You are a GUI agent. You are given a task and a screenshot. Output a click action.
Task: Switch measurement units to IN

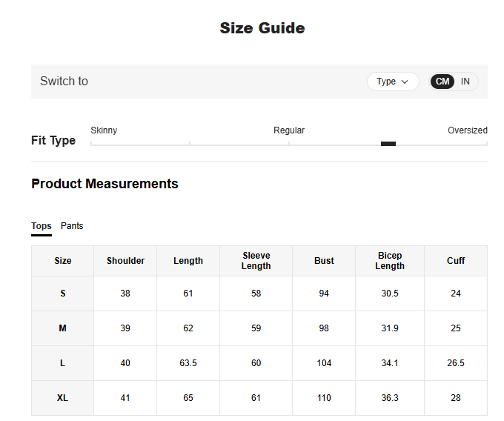465,82
